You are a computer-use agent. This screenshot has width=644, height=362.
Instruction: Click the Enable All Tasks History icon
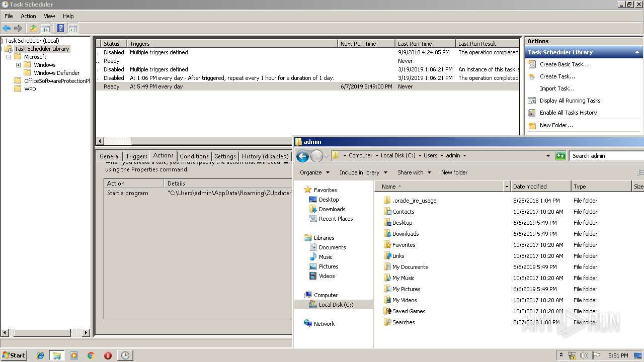click(532, 113)
